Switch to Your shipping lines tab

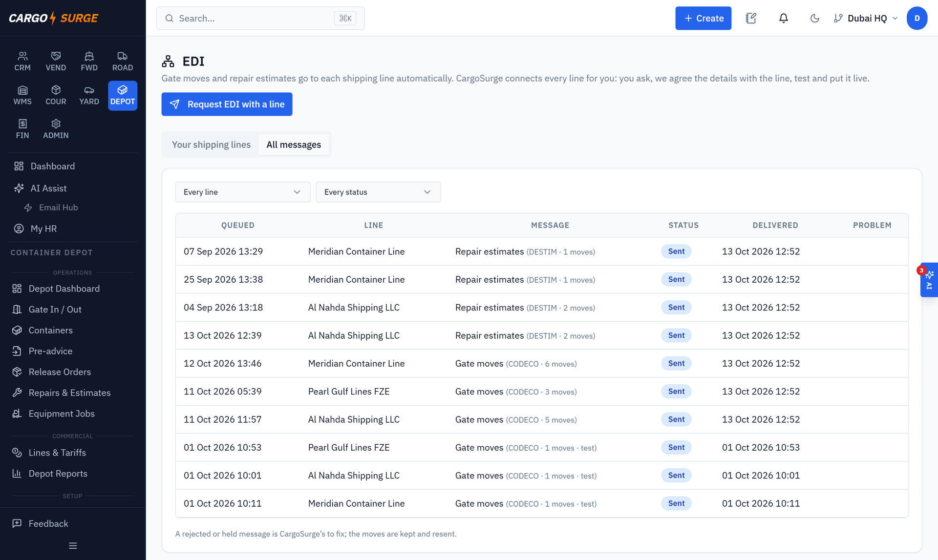[x=211, y=145]
